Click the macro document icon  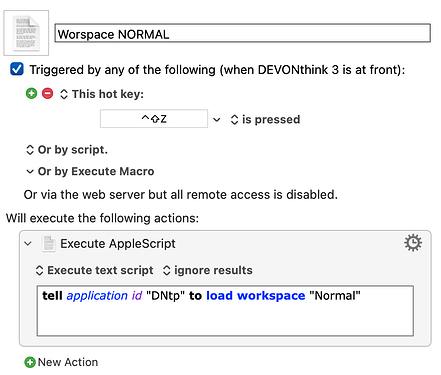(x=26, y=33)
